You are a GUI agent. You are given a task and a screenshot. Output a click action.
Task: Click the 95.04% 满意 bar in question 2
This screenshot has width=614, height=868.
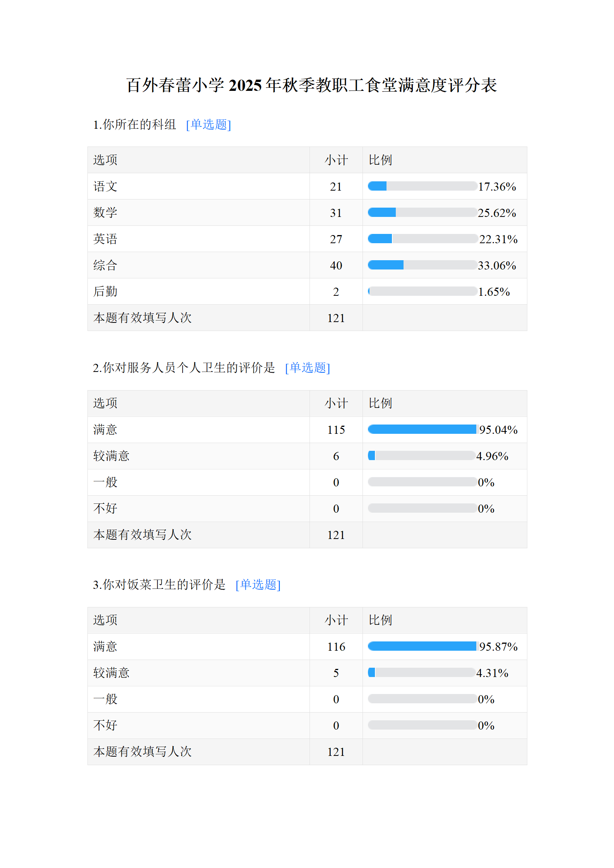pyautogui.click(x=422, y=430)
